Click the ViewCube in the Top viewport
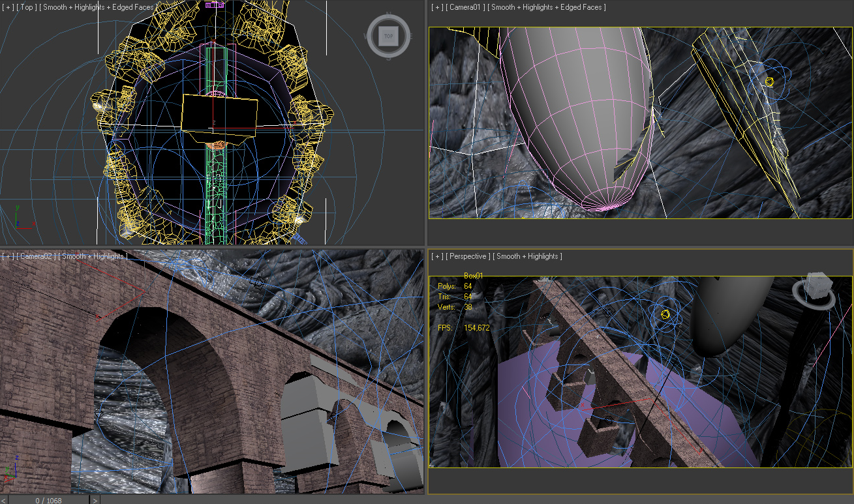 (x=388, y=37)
